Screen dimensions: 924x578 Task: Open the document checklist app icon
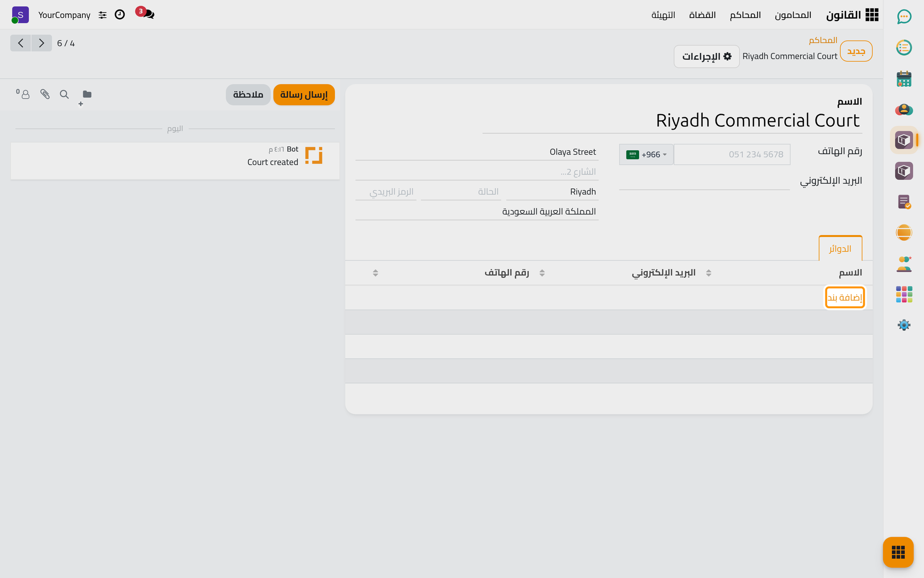pyautogui.click(x=904, y=202)
